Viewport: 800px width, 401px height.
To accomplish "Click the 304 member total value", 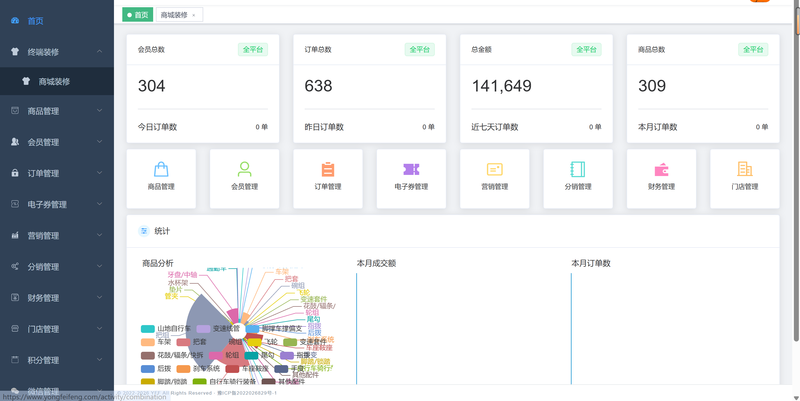I will pos(152,86).
